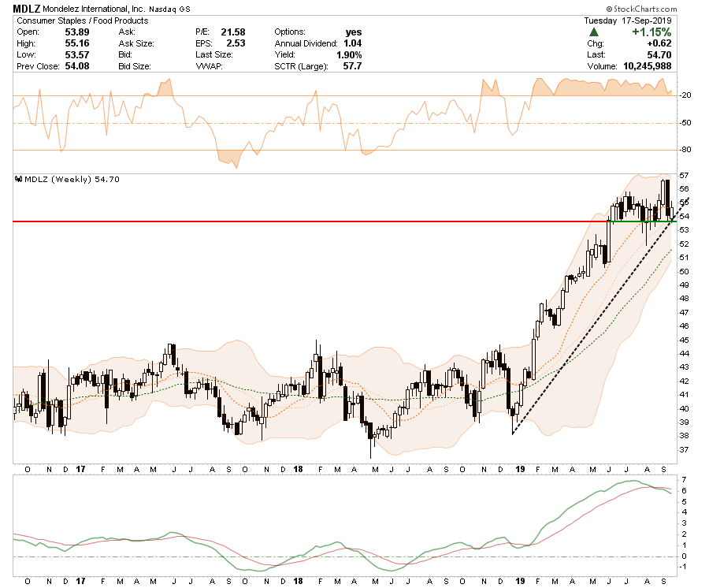Click the VWAP: label

tap(209, 66)
